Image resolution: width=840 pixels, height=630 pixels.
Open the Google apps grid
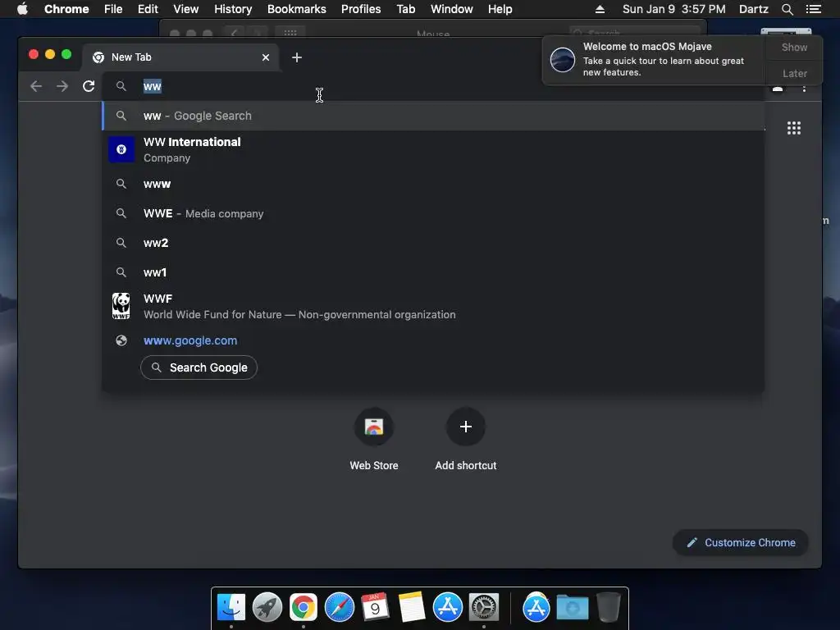click(794, 128)
